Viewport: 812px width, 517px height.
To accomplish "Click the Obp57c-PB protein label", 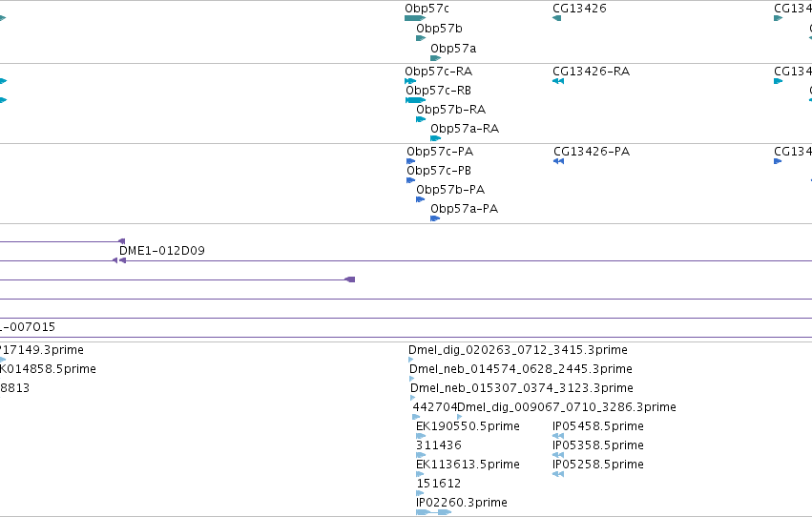I will [439, 171].
